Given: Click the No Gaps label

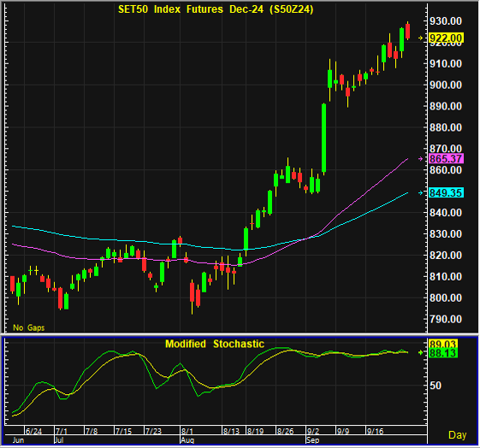Looking at the screenshot, I should (x=29, y=327).
